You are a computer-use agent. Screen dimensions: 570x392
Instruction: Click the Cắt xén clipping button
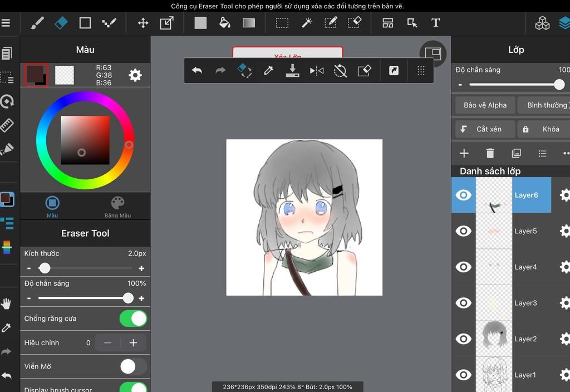[x=485, y=129]
